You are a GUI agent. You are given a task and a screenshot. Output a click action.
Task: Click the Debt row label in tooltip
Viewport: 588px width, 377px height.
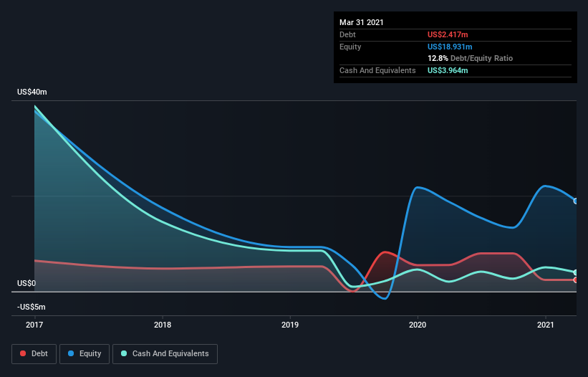pos(347,34)
